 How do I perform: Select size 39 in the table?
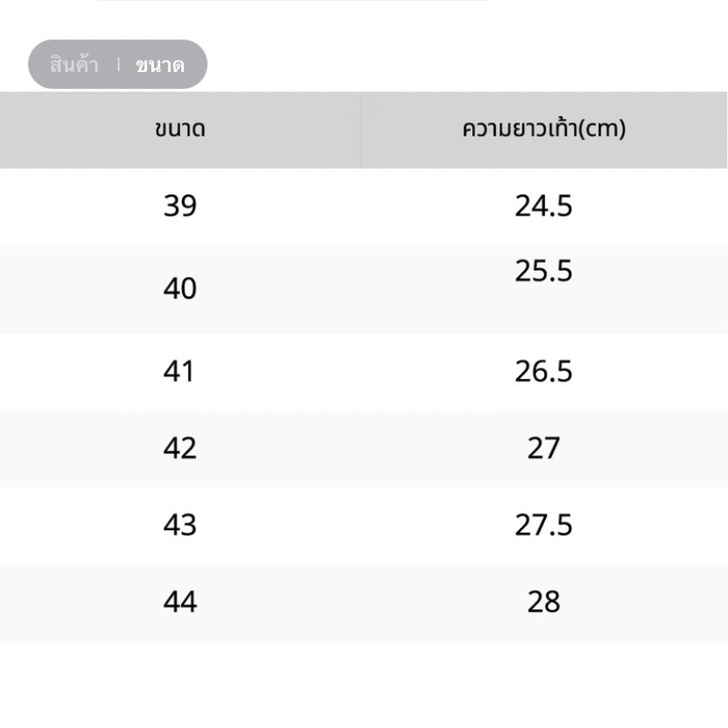[180, 206]
